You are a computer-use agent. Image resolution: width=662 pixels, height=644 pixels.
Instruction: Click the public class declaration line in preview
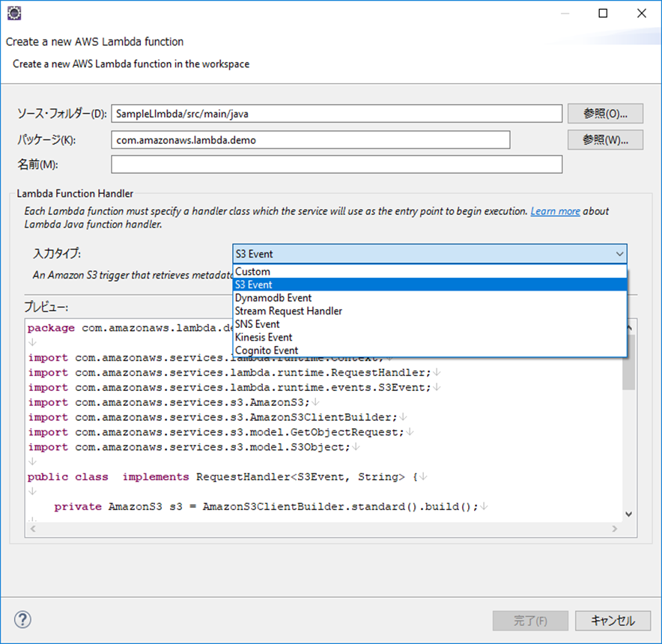click(x=228, y=477)
